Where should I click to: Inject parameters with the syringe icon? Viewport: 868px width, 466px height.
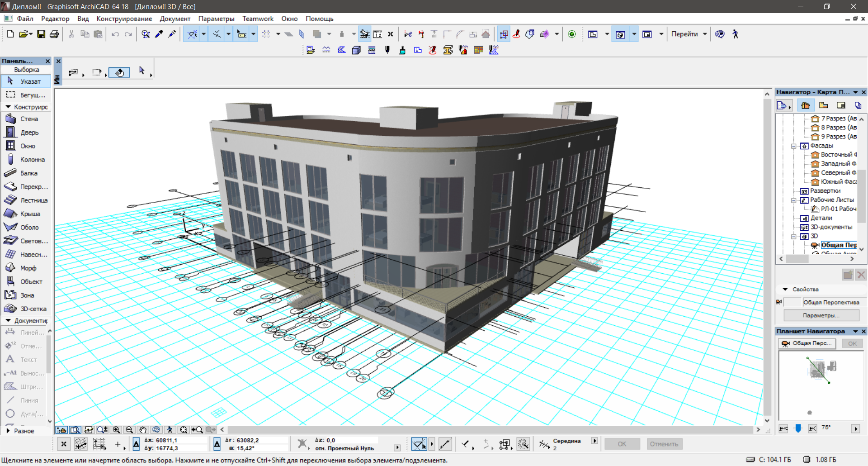172,34
